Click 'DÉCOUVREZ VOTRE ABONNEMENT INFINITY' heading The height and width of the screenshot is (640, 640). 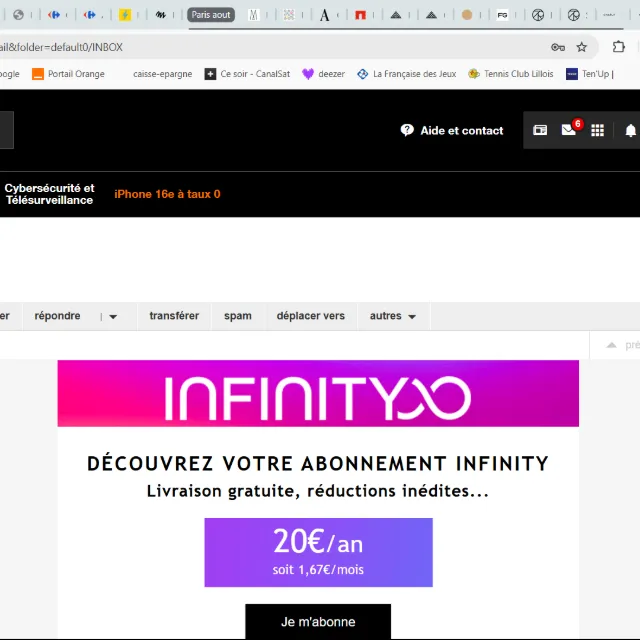318,464
